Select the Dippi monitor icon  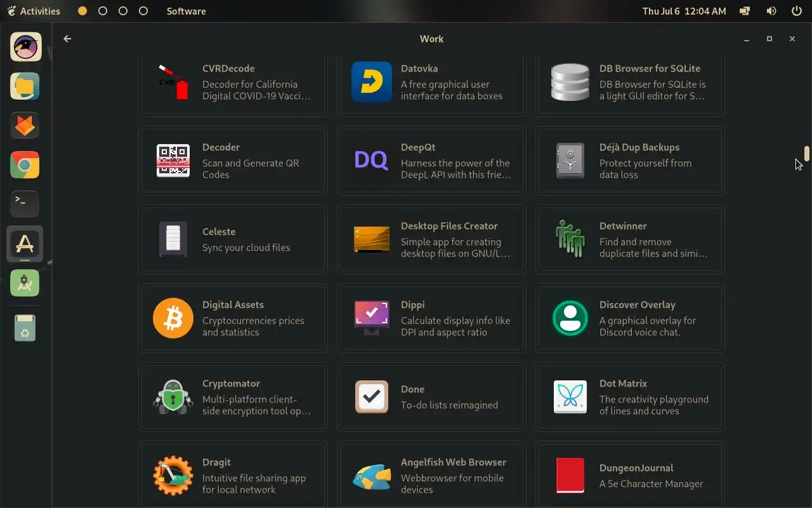click(372, 317)
